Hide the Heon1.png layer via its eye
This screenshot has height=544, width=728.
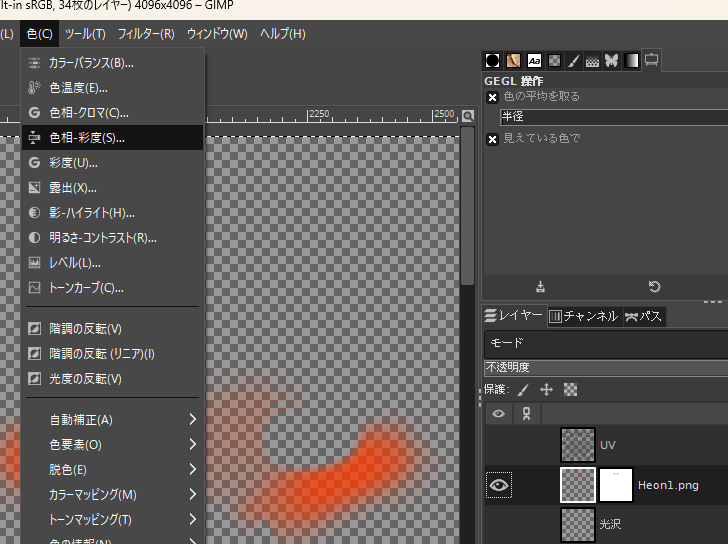point(499,485)
